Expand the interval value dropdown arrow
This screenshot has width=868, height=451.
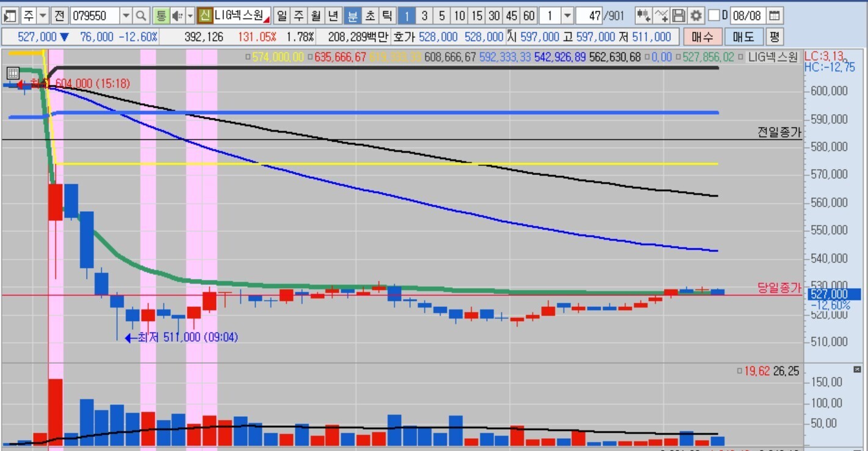567,16
